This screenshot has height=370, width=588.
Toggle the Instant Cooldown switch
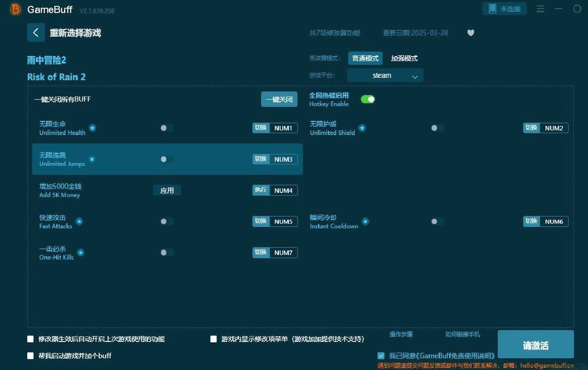point(437,221)
